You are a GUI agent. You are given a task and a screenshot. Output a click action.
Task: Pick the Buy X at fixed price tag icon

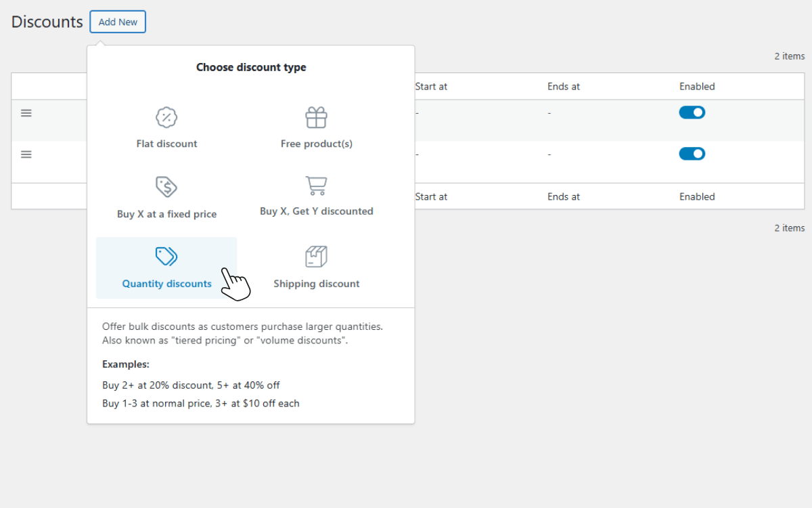(x=166, y=186)
